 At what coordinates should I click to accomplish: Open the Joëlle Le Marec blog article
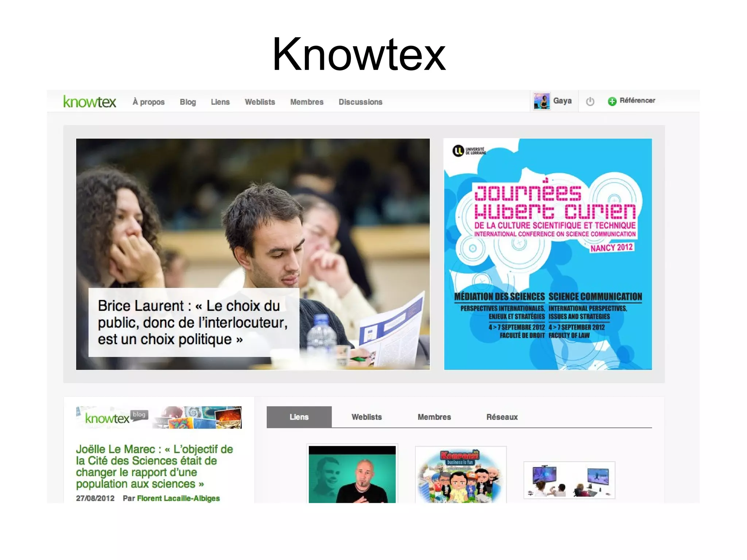point(154,466)
